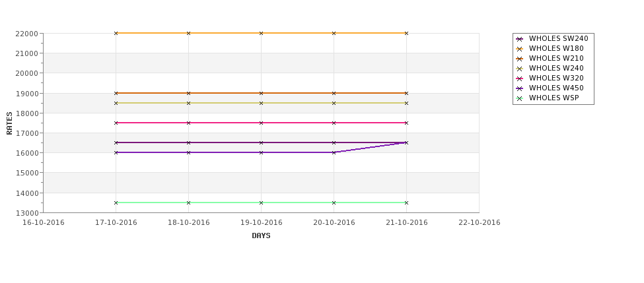Click the WHOLES W210 legend marker

(520, 59)
